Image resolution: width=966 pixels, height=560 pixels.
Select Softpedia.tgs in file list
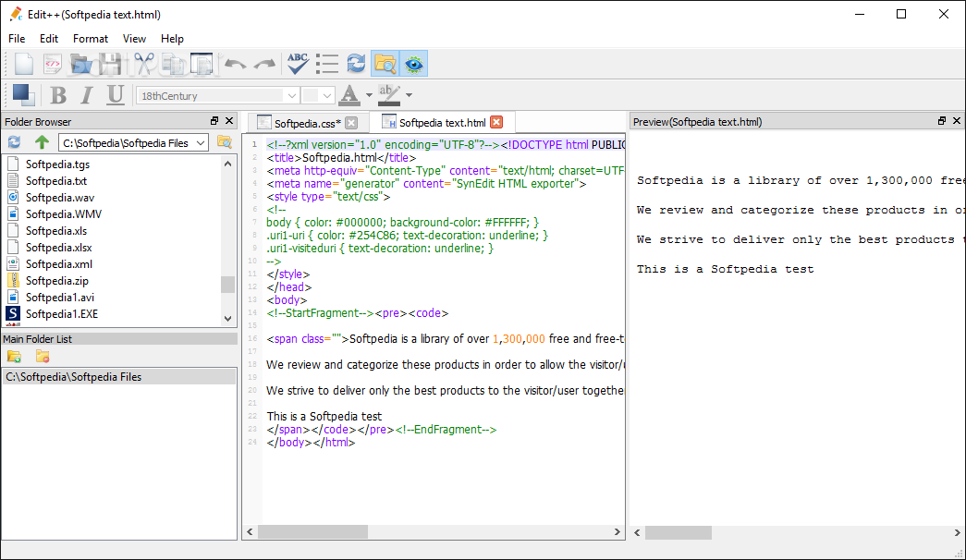(x=57, y=164)
